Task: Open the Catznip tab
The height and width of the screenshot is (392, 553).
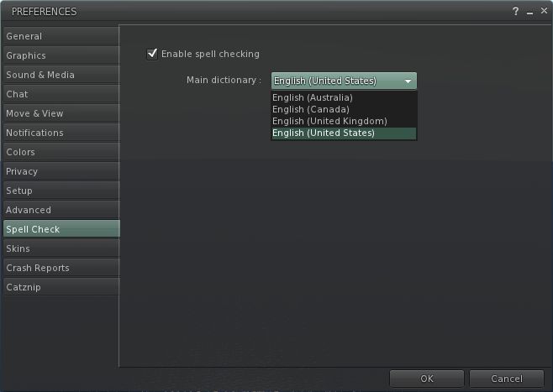Action: [x=61, y=287]
